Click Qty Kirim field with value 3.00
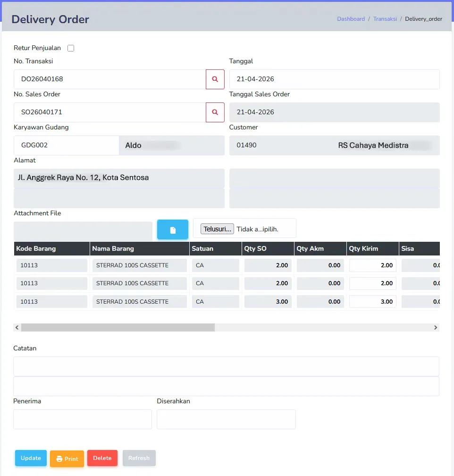The height and width of the screenshot is (476, 454). point(373,302)
